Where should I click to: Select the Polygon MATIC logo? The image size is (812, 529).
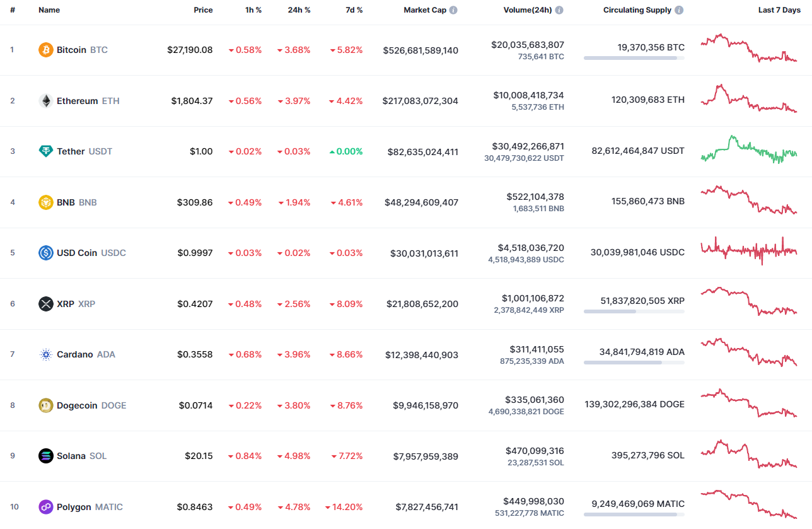tap(45, 507)
